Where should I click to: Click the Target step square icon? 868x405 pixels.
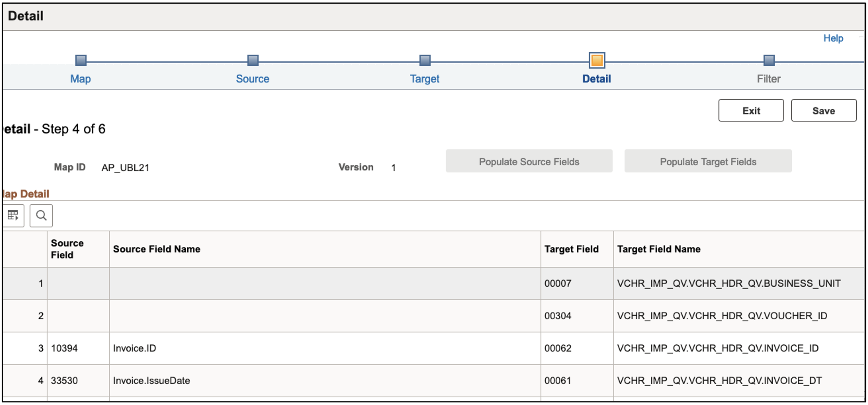(x=425, y=61)
